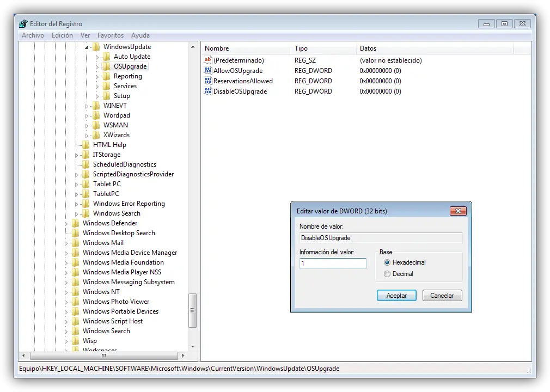This screenshot has width=550, height=392.
Task: Click the ScheduledDiagnostics folder icon
Action: [x=85, y=164]
